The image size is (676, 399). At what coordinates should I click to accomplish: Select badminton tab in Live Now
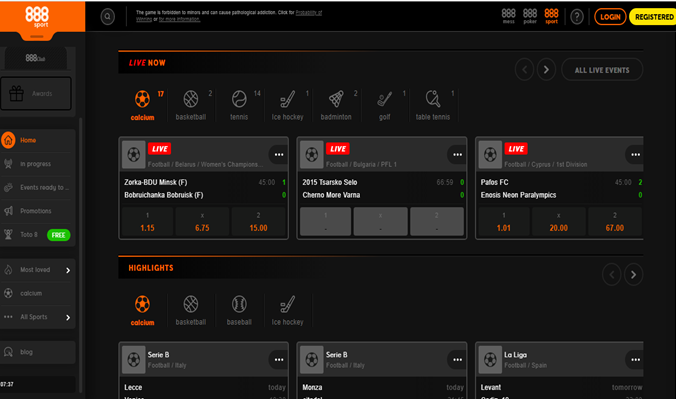[x=336, y=105]
